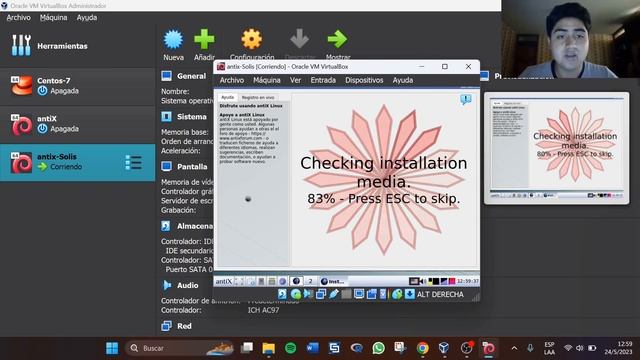The width and height of the screenshot is (640, 360).
Task: Click the green Añadir plus icon
Action: 204,39
